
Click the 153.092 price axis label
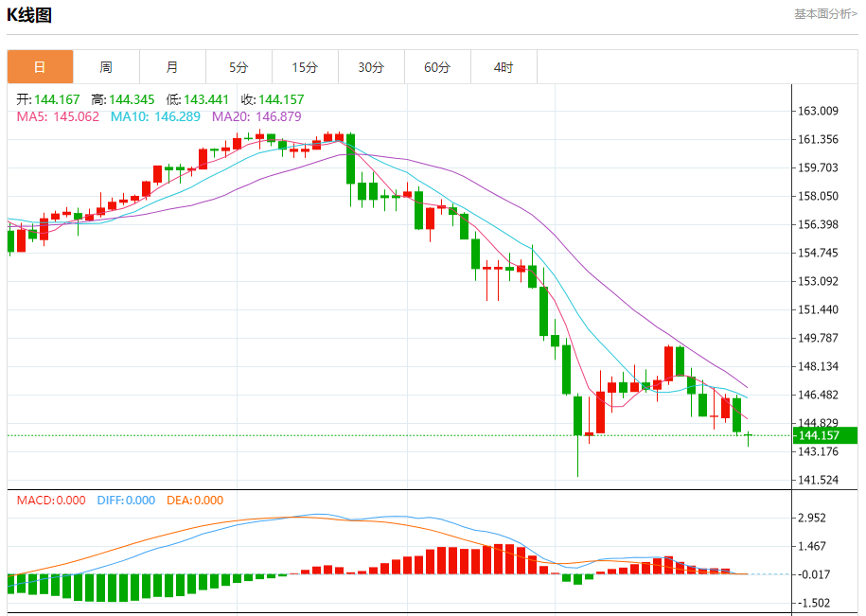tap(818, 282)
